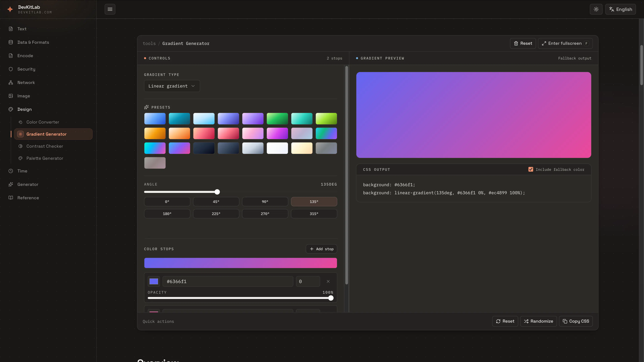Click the stop position field showing 0
644x362 pixels.
(x=308, y=281)
